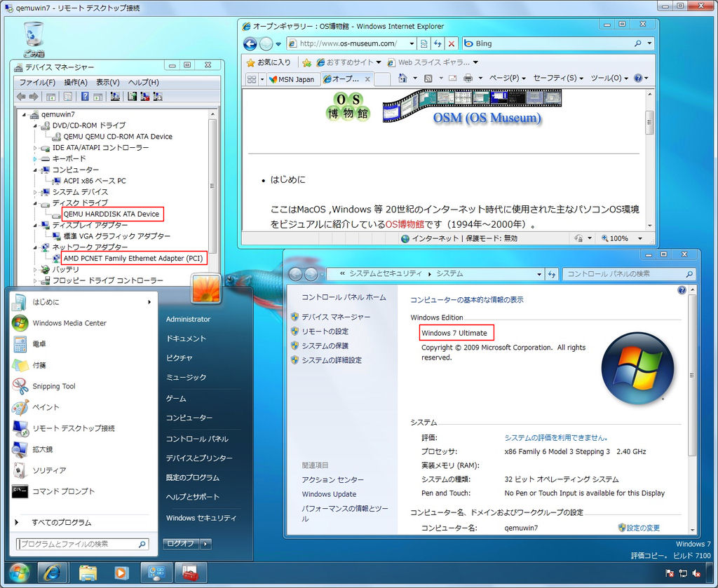Click the Start menu search box

pyautogui.click(x=83, y=544)
